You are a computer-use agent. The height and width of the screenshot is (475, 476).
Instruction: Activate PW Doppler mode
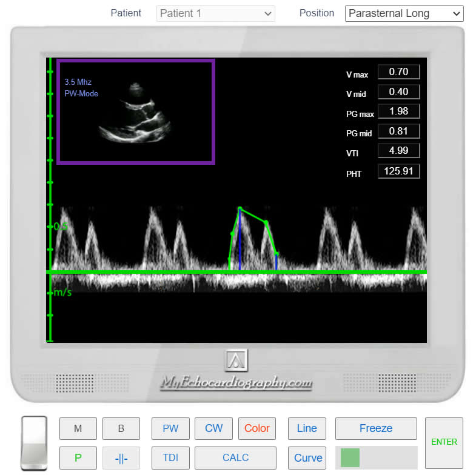(x=170, y=428)
